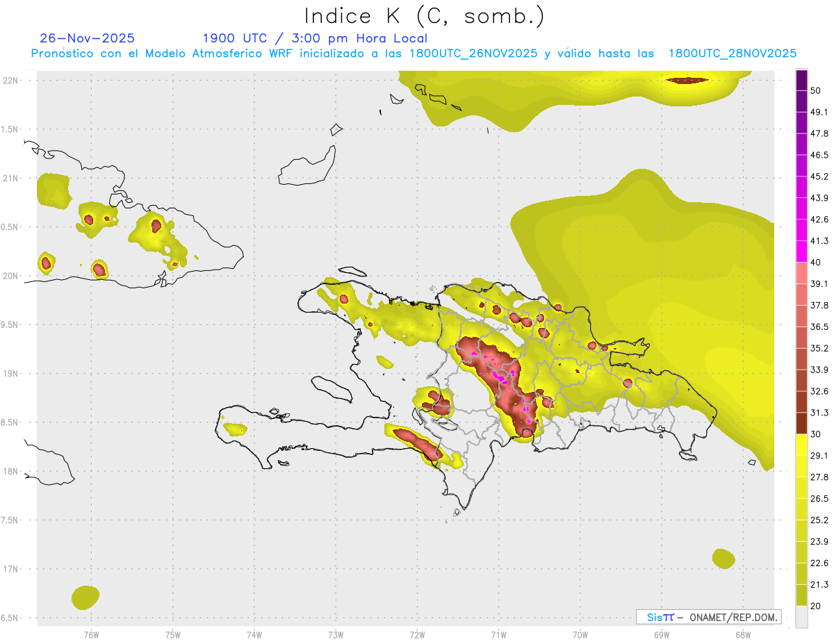Click the colorbar value 45.2

coord(819,176)
